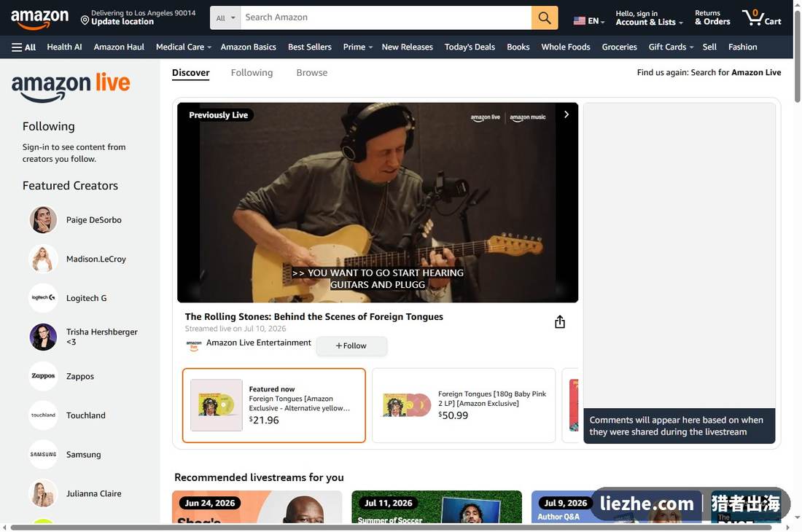Click the horizontal scrollbar at page bottom
Viewport: 802px width, 532px height.
pos(391,528)
